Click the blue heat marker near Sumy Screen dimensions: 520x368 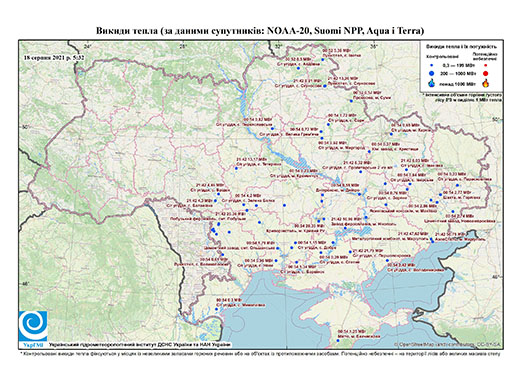[351, 101]
